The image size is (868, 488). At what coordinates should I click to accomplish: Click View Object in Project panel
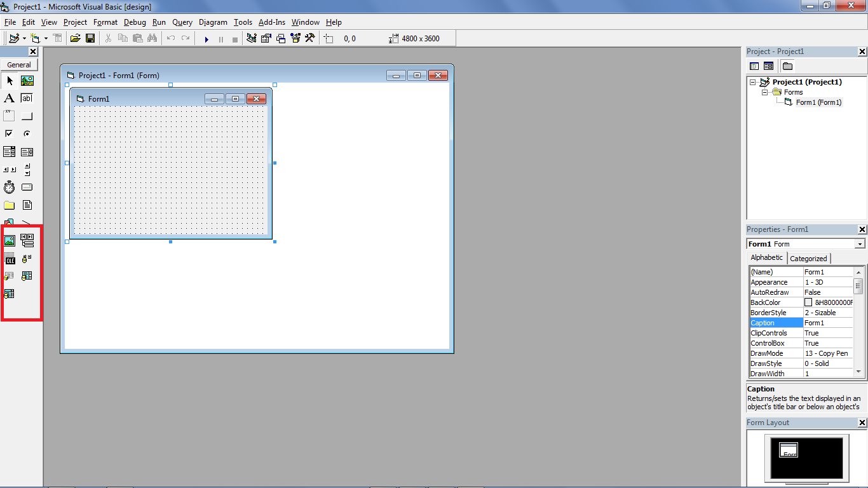pyautogui.click(x=768, y=66)
